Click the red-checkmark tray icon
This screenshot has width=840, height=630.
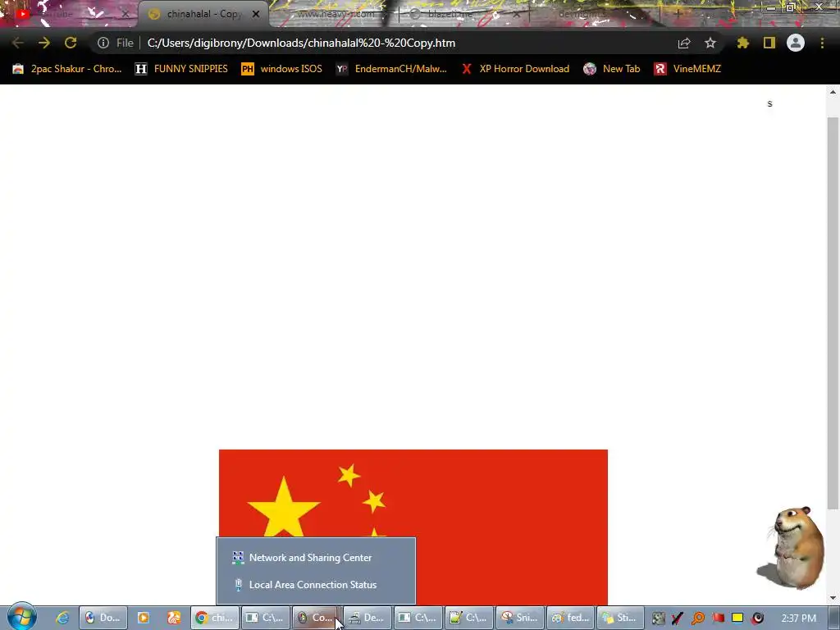click(x=678, y=618)
